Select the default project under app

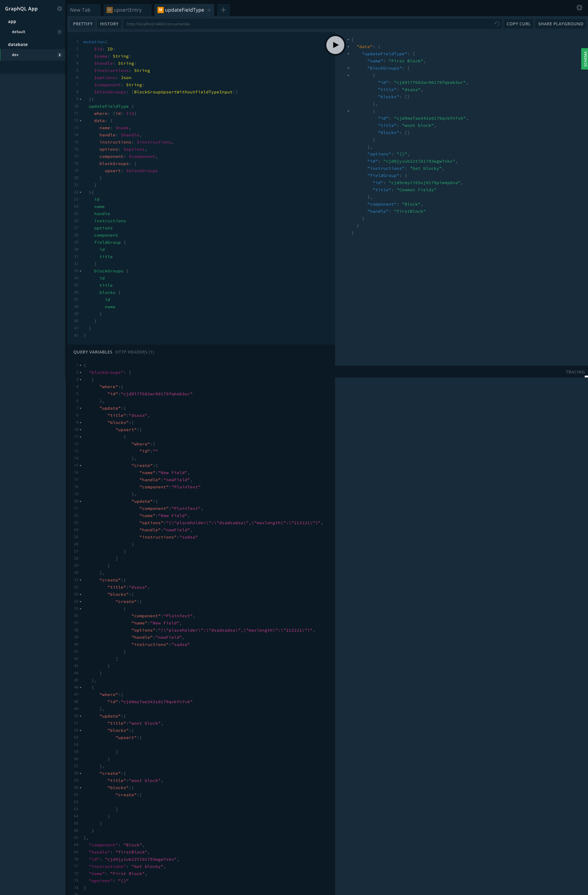[19, 32]
